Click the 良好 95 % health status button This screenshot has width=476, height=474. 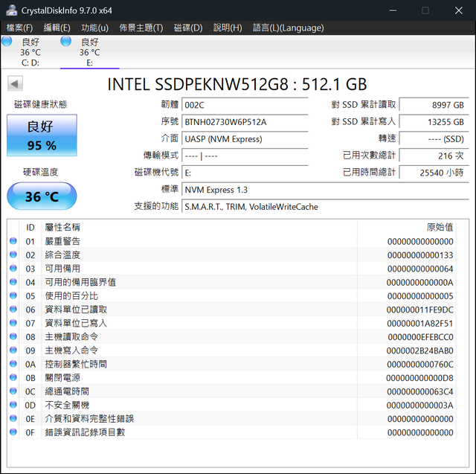pos(42,135)
